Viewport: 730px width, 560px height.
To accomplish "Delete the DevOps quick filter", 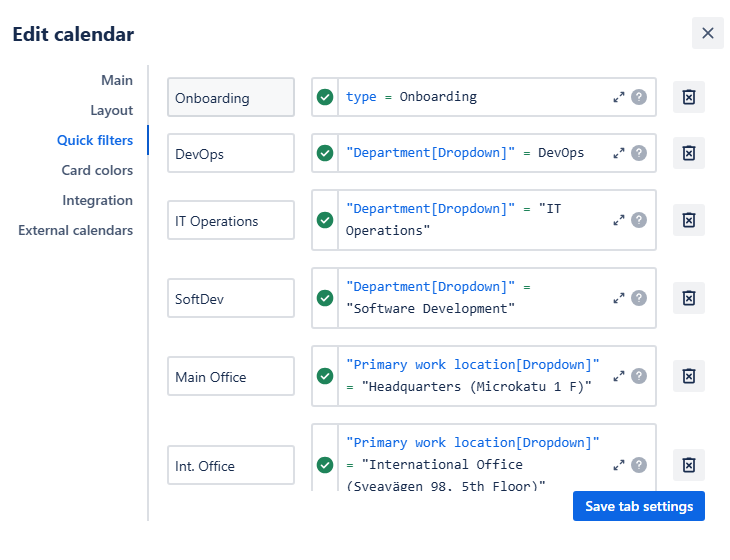I will (688, 153).
